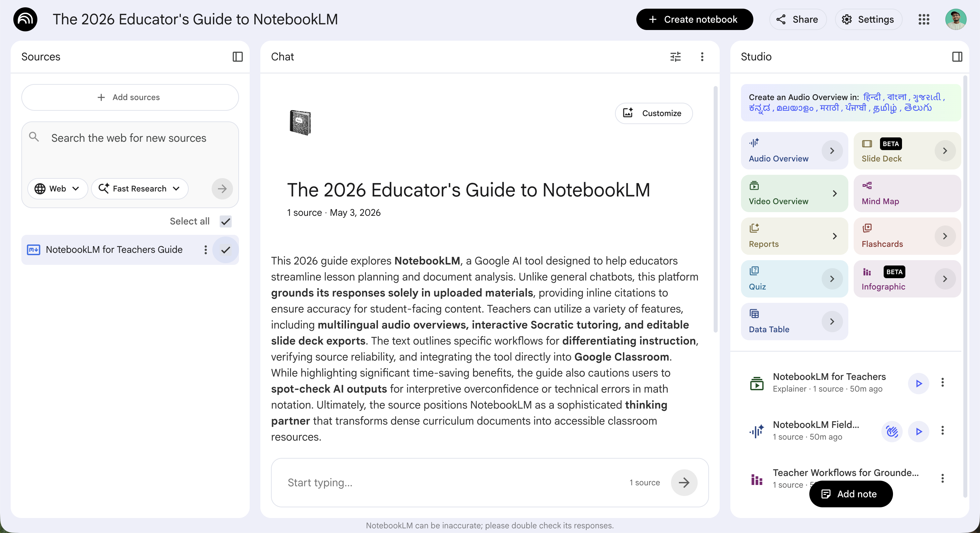This screenshot has height=533, width=980.
Task: Click the '1 source' indicator in chat box
Action: [644, 482]
